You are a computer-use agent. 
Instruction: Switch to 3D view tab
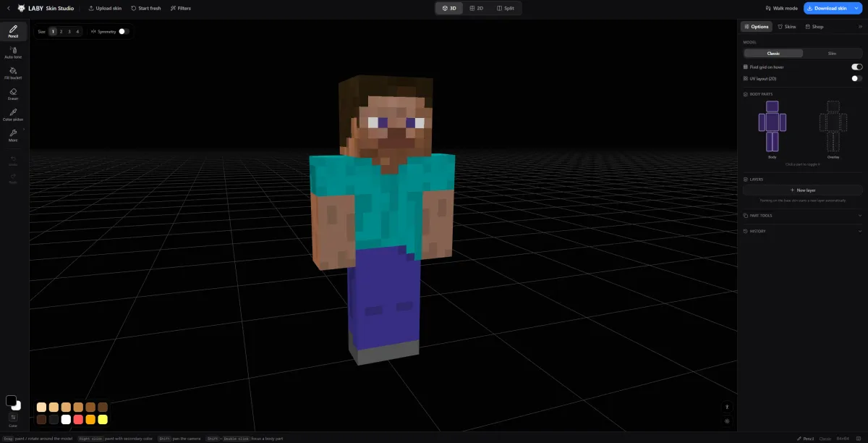pyautogui.click(x=449, y=8)
